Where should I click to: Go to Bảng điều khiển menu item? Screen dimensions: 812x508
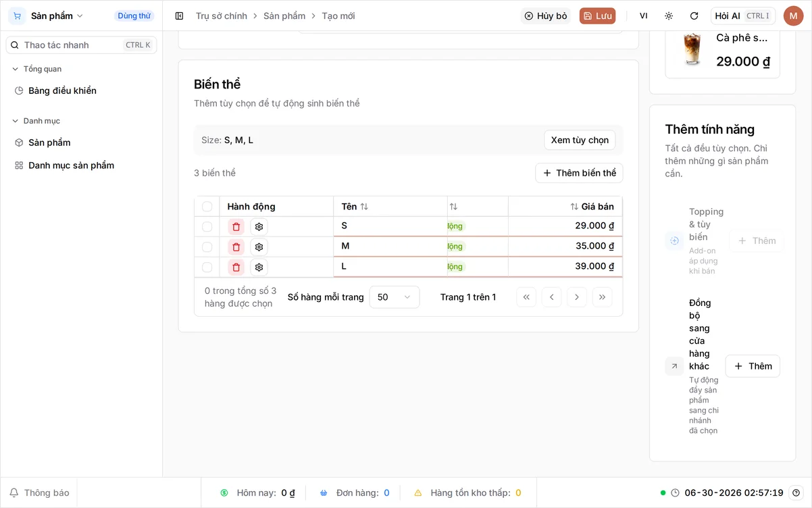[x=62, y=91]
